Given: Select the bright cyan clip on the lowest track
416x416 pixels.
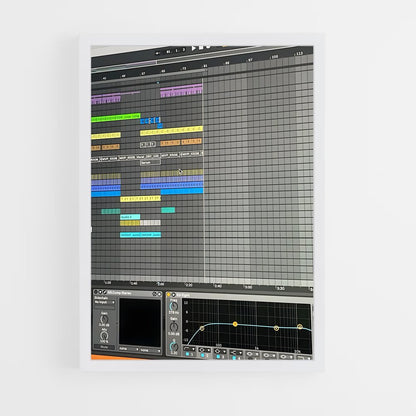Looking at the screenshot, I should (140, 235).
